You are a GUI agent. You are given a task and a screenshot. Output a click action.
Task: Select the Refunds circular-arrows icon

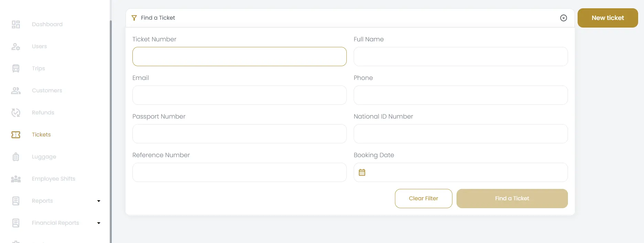(15, 112)
